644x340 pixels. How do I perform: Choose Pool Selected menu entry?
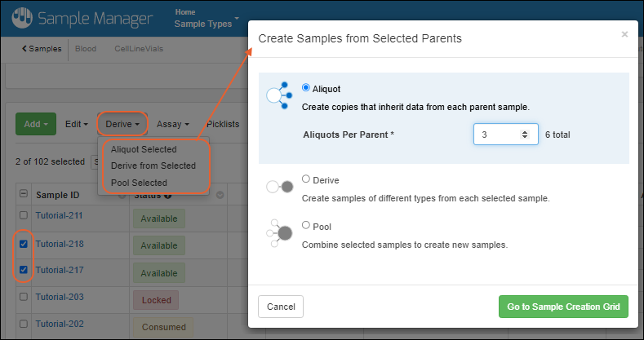coord(139,183)
